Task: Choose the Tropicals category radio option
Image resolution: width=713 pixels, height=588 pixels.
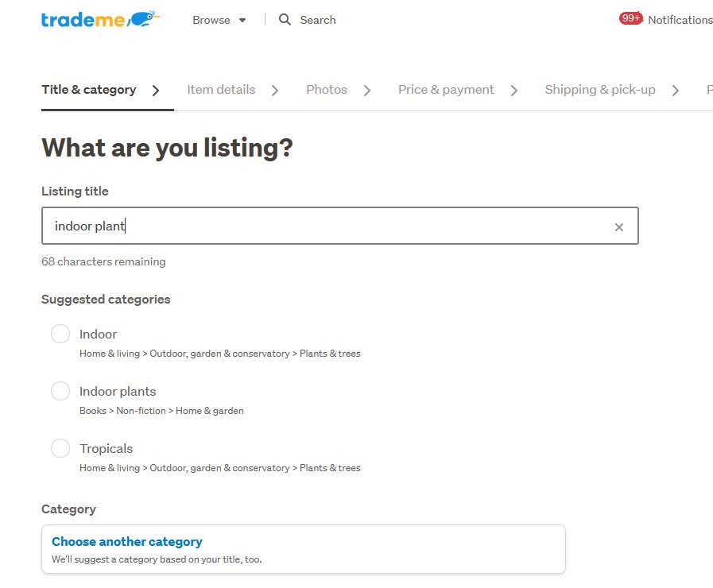Action: [60, 448]
